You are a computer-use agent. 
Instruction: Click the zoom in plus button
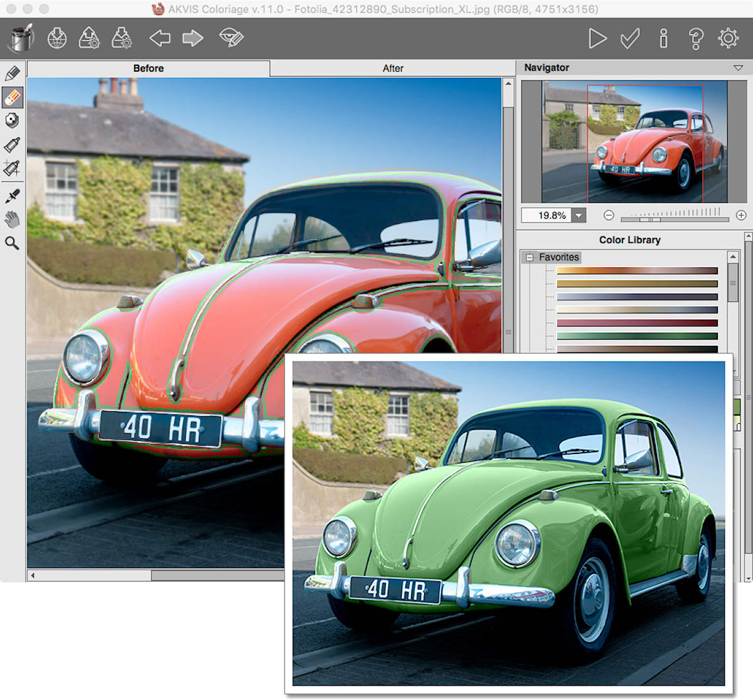tap(741, 215)
